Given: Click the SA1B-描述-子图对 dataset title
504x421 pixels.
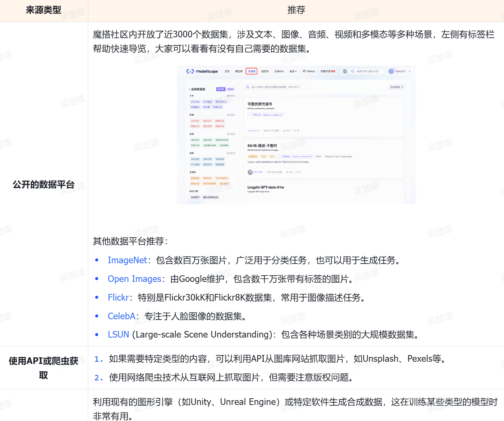Looking at the screenshot, I should coord(262,146).
